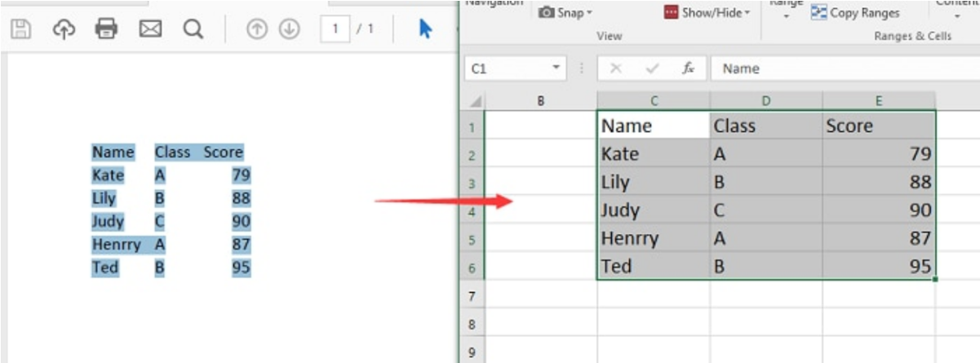Click the Save icon in PDF toolbar
The width and height of the screenshot is (980, 363).
click(x=20, y=29)
